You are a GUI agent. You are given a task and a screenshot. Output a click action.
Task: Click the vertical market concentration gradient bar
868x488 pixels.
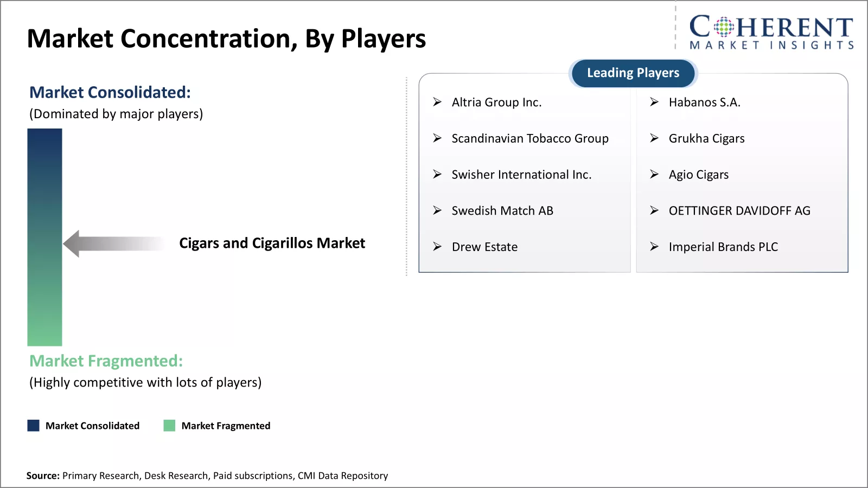point(44,237)
